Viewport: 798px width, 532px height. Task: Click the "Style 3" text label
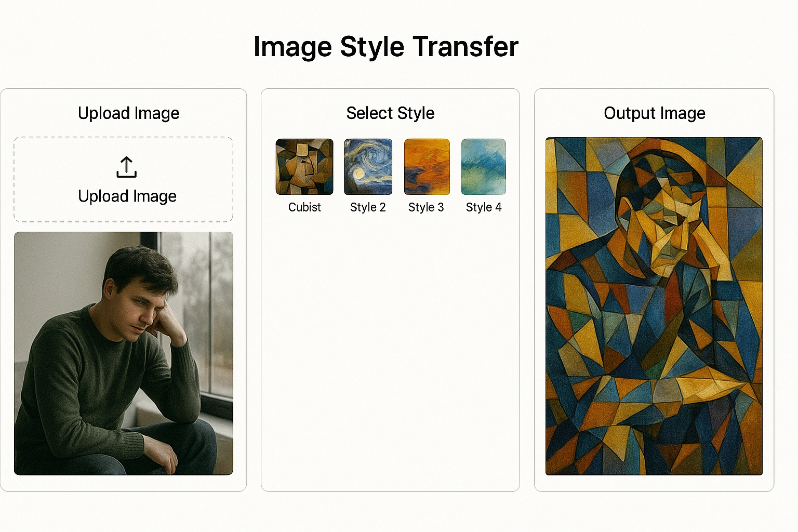coord(426,207)
